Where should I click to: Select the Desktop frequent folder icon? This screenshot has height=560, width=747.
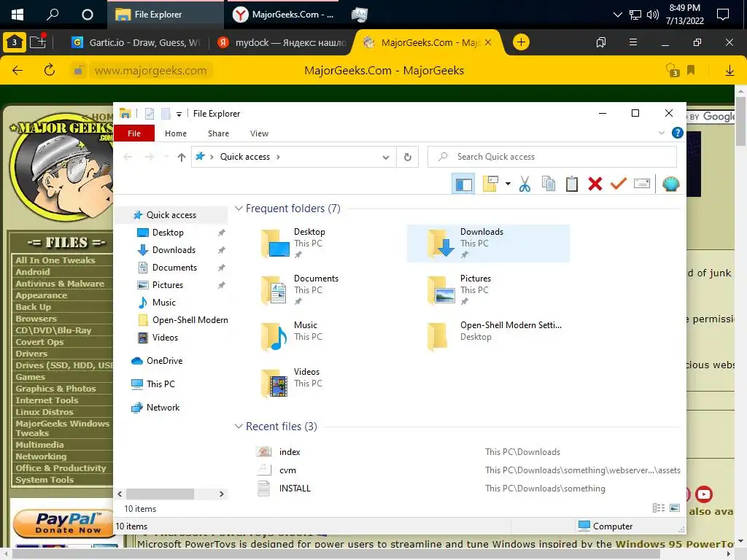coord(275,243)
